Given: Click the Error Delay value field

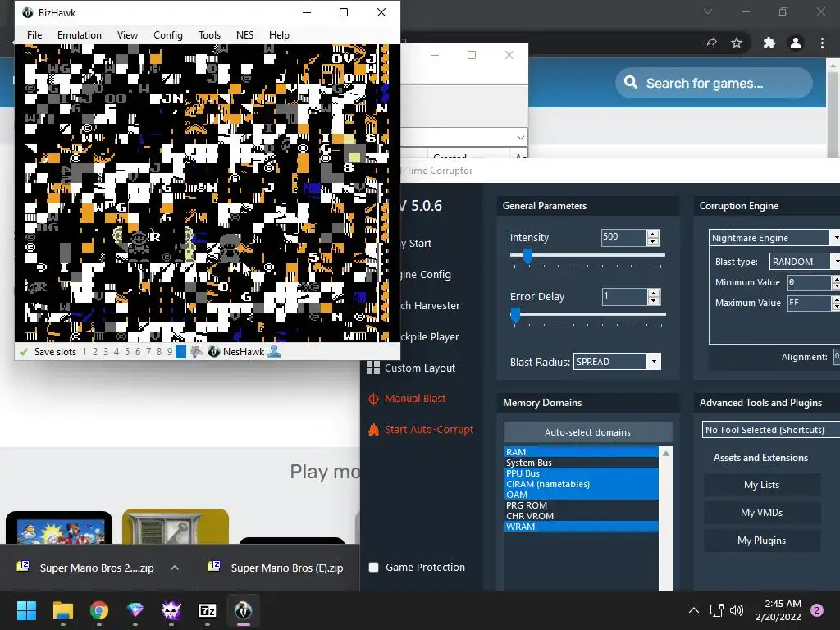Looking at the screenshot, I should point(623,296).
